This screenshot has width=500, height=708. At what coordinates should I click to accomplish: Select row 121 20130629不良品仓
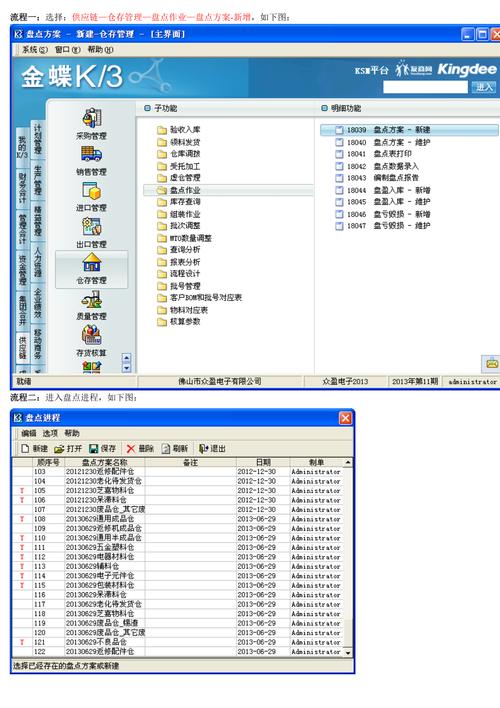178,642
